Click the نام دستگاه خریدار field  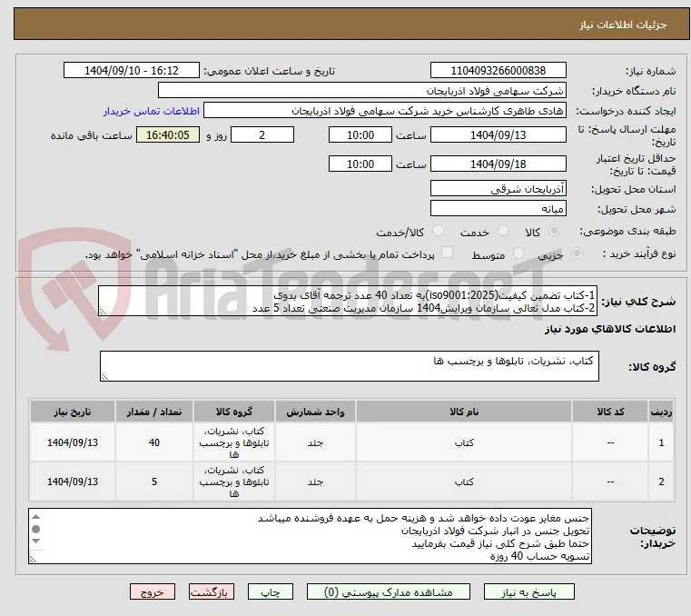[x=361, y=91]
